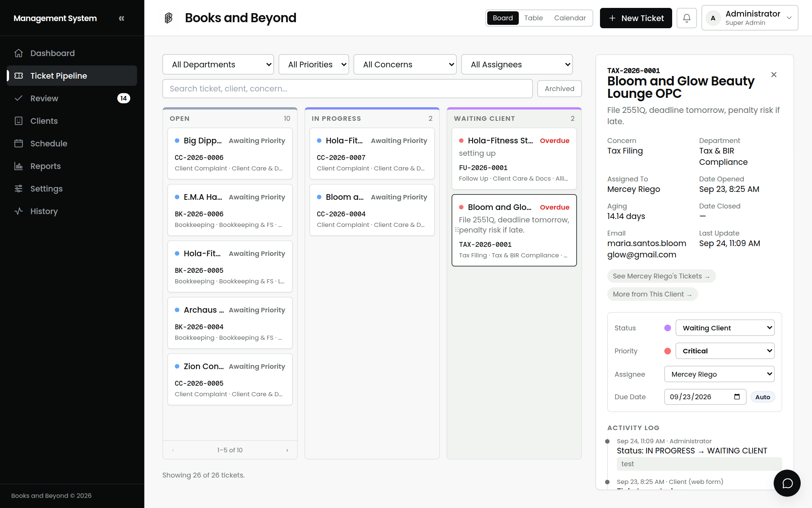Screen dimensions: 812x508
Task: Open ticket card CC-2026-0005 Zion Con
Action: [230, 379]
